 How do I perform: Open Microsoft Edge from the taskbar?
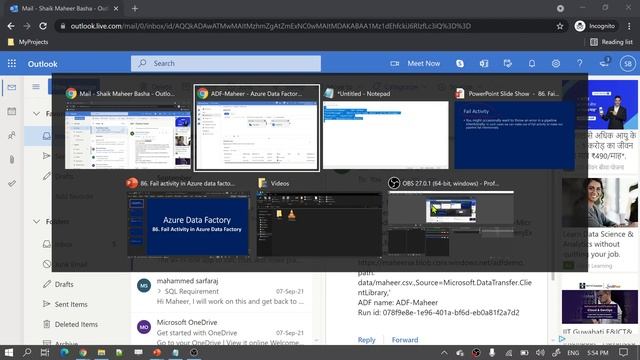pos(64,352)
